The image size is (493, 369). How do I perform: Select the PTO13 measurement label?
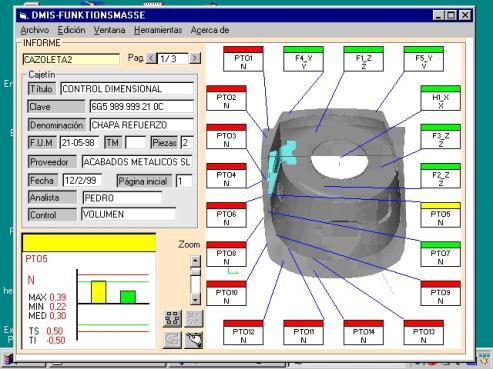click(x=423, y=332)
